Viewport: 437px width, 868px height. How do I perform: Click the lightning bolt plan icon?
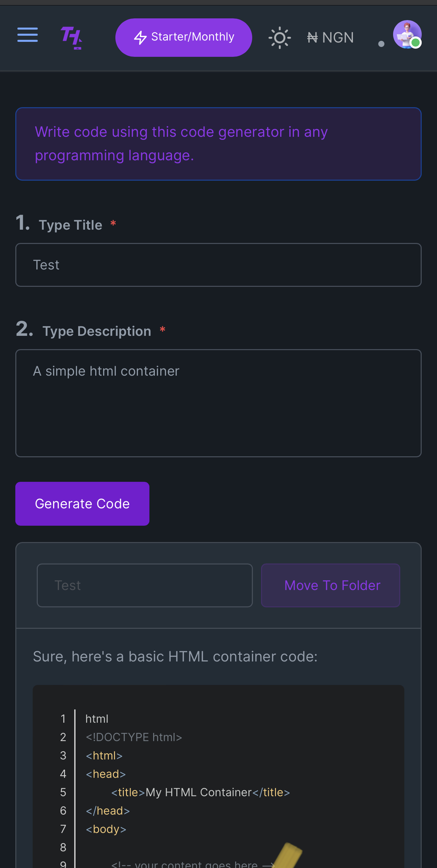pos(140,37)
